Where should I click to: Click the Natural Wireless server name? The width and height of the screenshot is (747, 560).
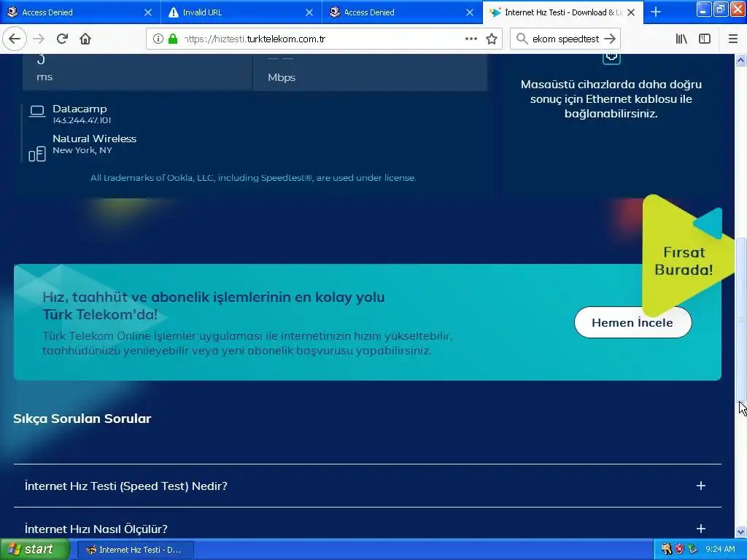point(94,139)
